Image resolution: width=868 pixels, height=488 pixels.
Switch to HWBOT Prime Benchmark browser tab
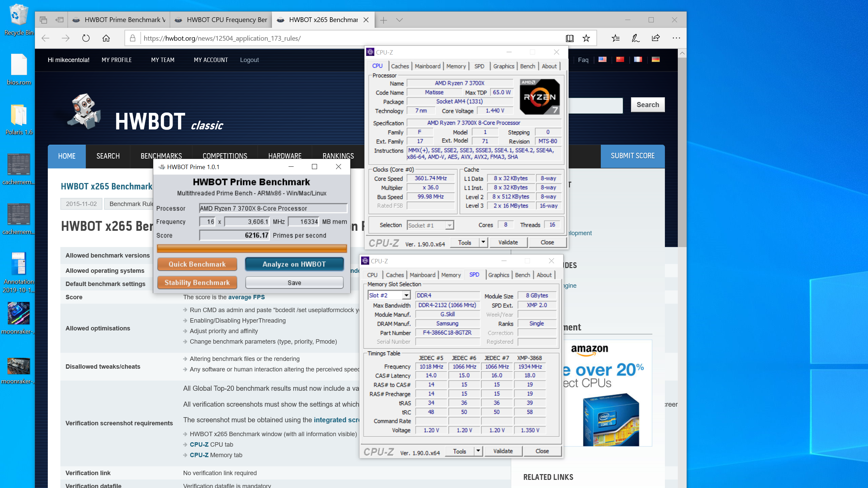coord(119,20)
